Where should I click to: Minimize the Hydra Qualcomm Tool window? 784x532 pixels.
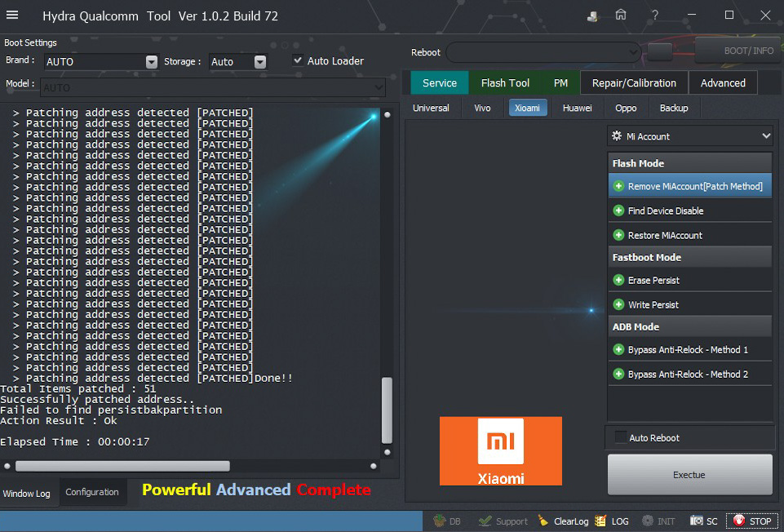[x=692, y=15]
